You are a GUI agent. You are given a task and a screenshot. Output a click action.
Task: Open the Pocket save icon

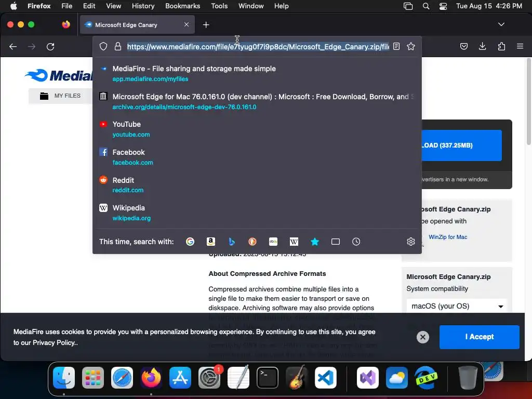click(464, 46)
